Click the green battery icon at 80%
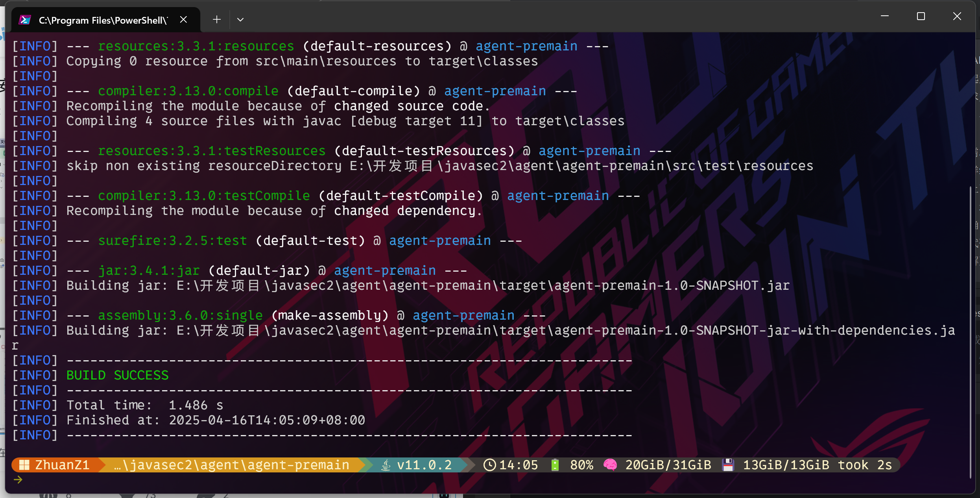980x498 pixels. 555,465
